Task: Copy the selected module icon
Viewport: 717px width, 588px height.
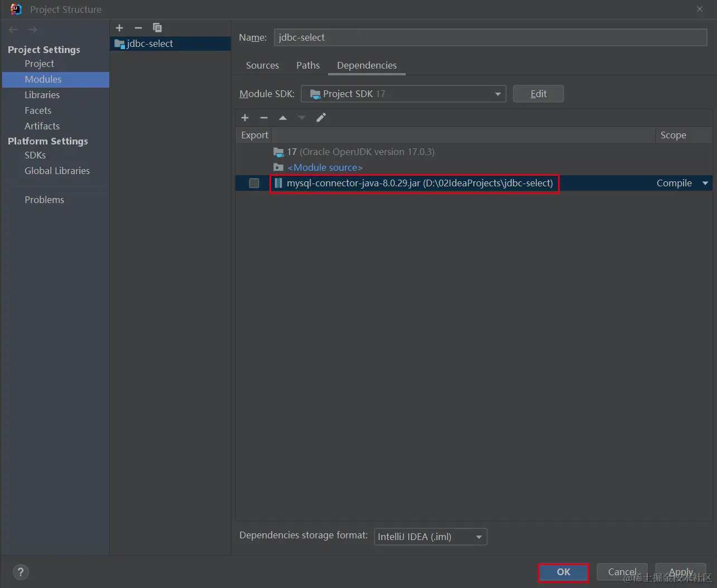Action: [x=157, y=28]
